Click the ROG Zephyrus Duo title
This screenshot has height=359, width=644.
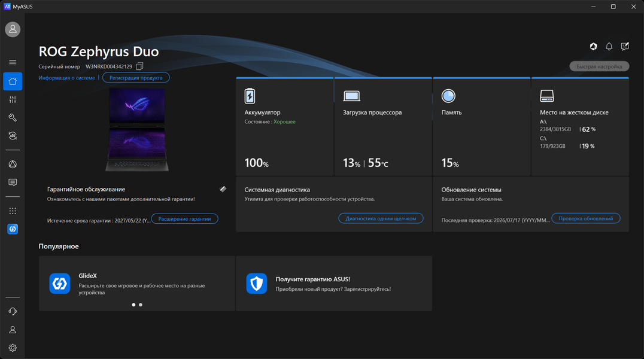(x=99, y=51)
